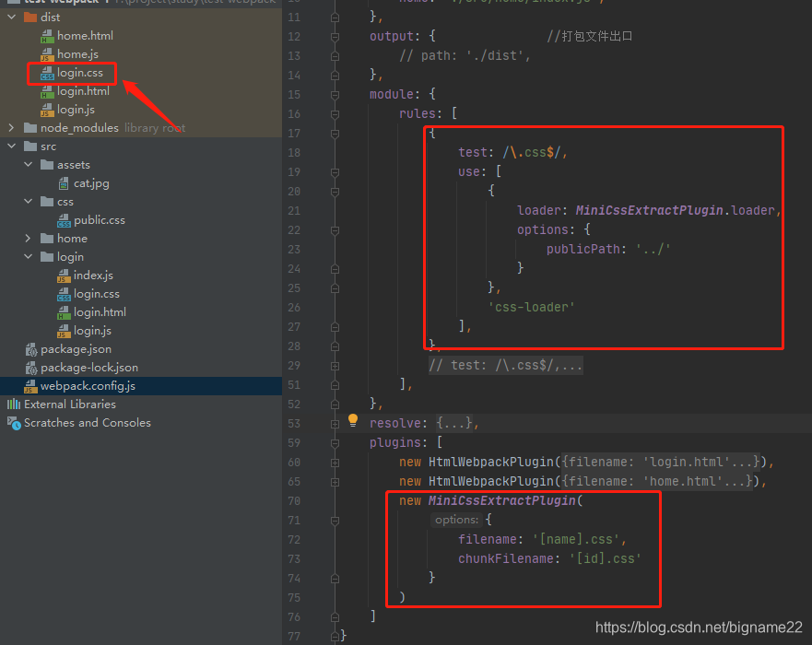The height and width of the screenshot is (645, 812).
Task: Expand folded code block at line 29
Action: click(335, 366)
